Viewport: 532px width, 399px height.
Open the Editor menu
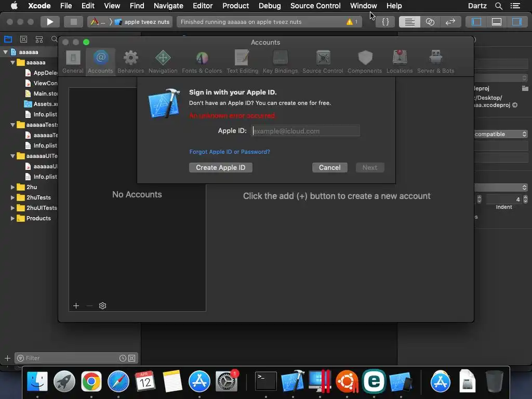coord(203,6)
